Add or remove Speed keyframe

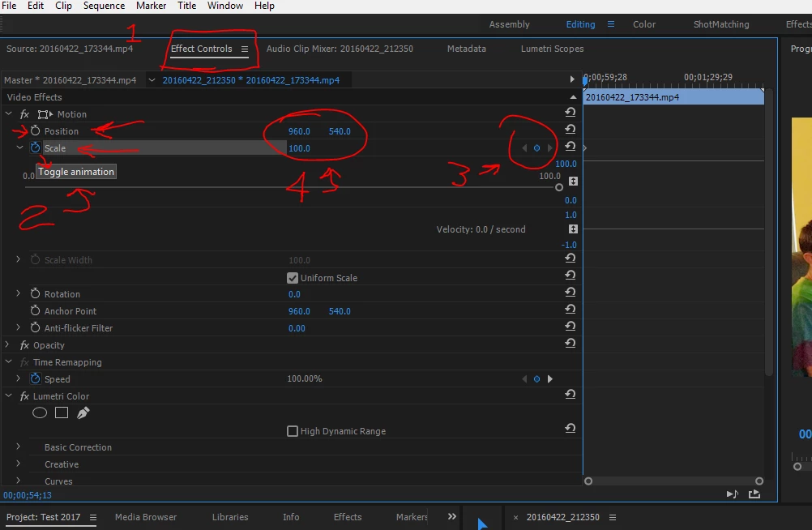536,378
